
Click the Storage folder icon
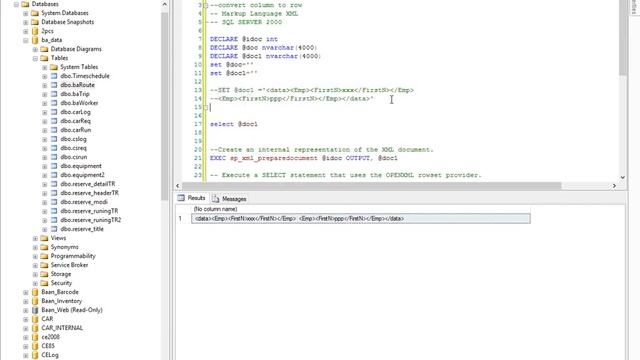(44, 274)
